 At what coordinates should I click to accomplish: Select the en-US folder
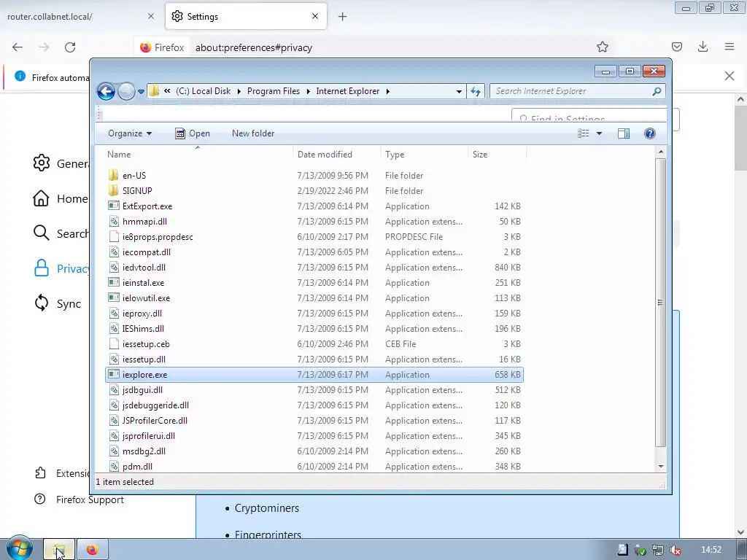coord(314,175)
